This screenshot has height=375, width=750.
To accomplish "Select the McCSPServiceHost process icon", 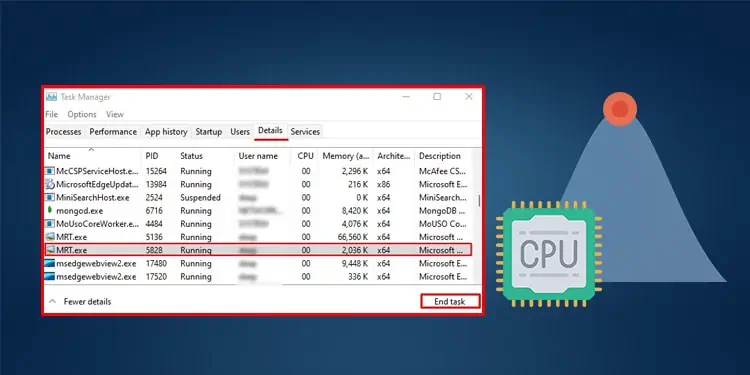I will pos(50,171).
